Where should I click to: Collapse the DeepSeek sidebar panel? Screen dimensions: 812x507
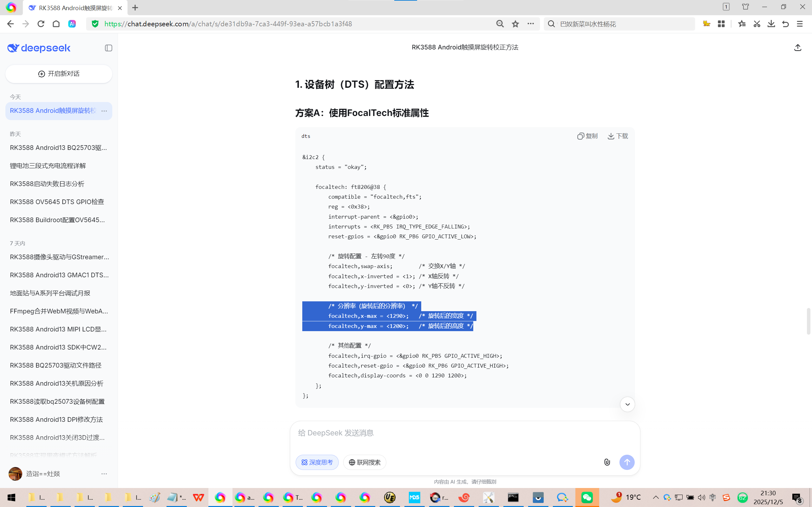point(108,48)
